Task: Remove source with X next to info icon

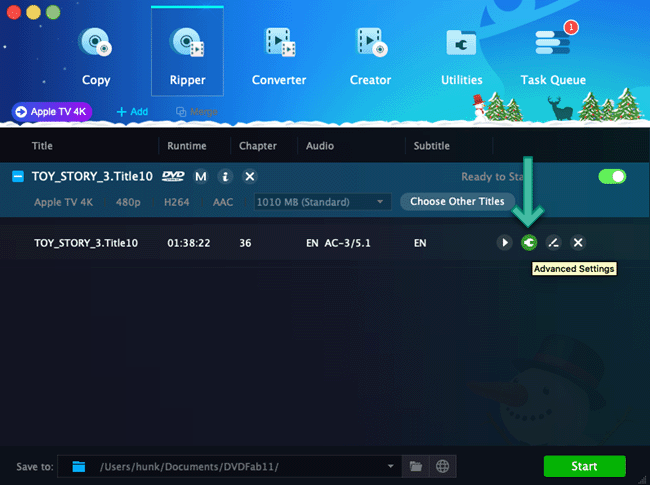Action: coord(250,177)
